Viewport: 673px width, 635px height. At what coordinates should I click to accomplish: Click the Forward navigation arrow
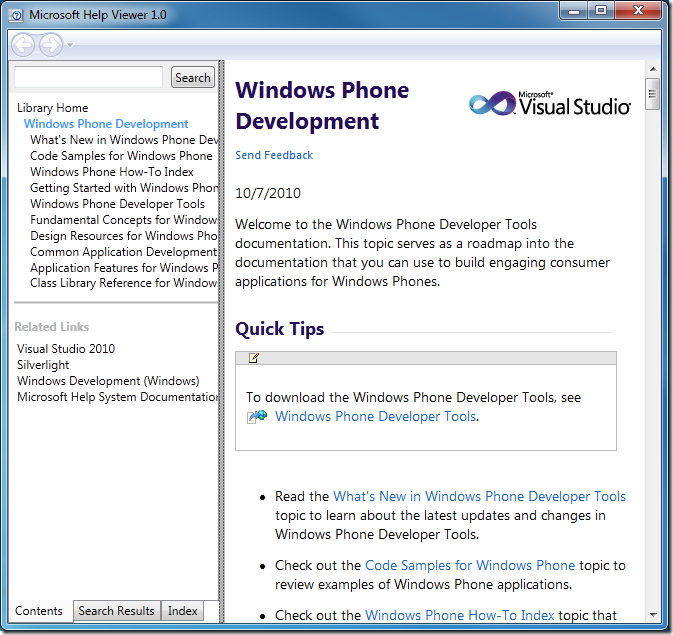51,45
